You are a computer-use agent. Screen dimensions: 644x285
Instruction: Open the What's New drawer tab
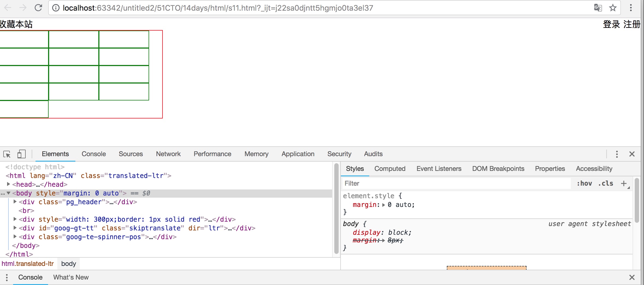71,277
